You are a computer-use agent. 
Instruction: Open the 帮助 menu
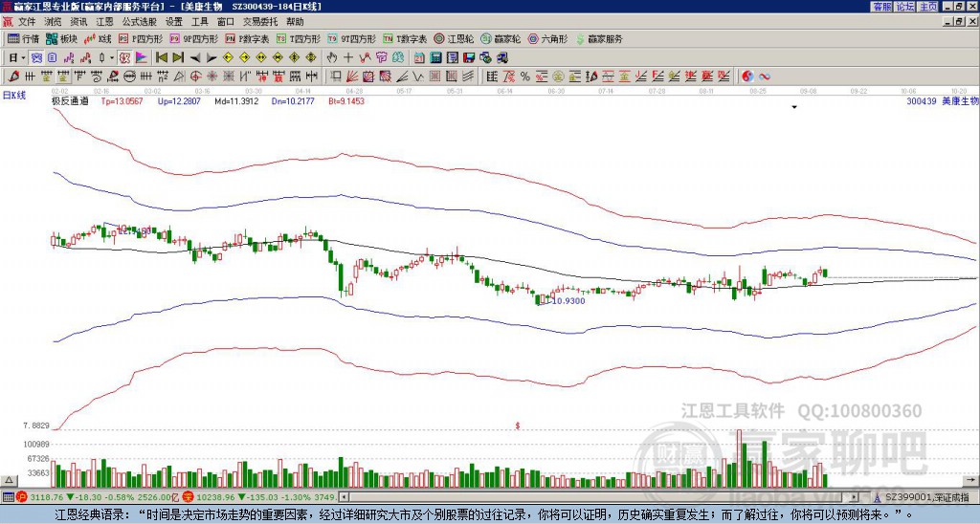pos(295,22)
